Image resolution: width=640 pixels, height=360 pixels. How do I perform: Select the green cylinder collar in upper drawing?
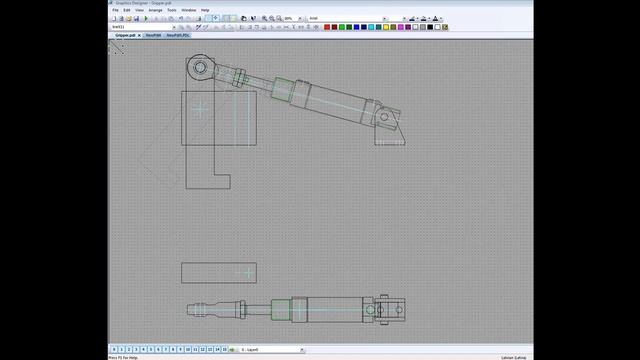tap(282, 89)
